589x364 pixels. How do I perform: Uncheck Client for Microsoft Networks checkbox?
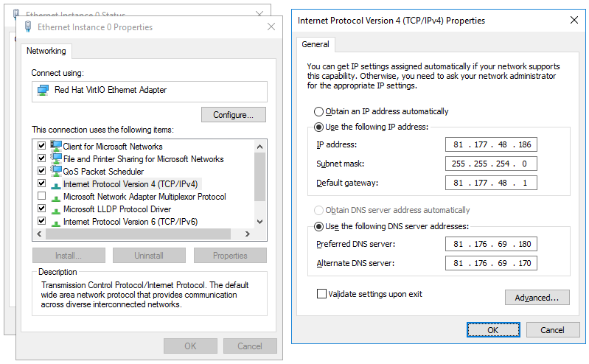tap(41, 147)
